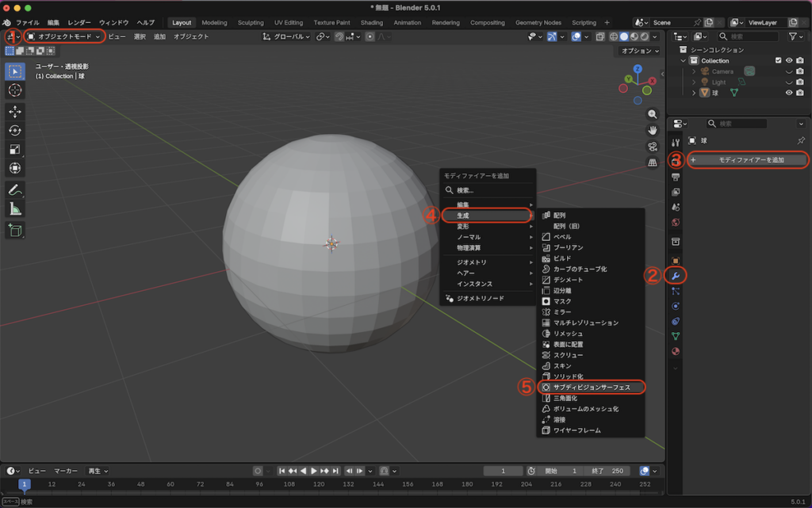
Task: Select the Cursor tool
Action: pyautogui.click(x=15, y=90)
